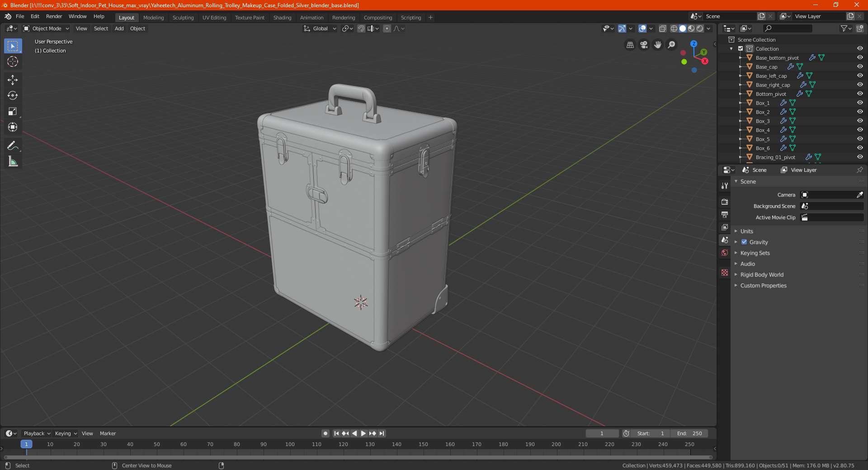Activate the Cursor tool
The width and height of the screenshot is (868, 470).
click(13, 61)
